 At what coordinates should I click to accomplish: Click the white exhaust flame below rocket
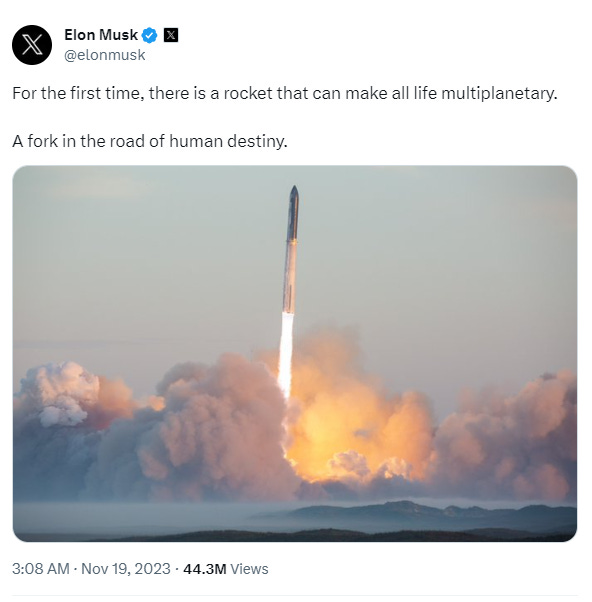click(285, 355)
